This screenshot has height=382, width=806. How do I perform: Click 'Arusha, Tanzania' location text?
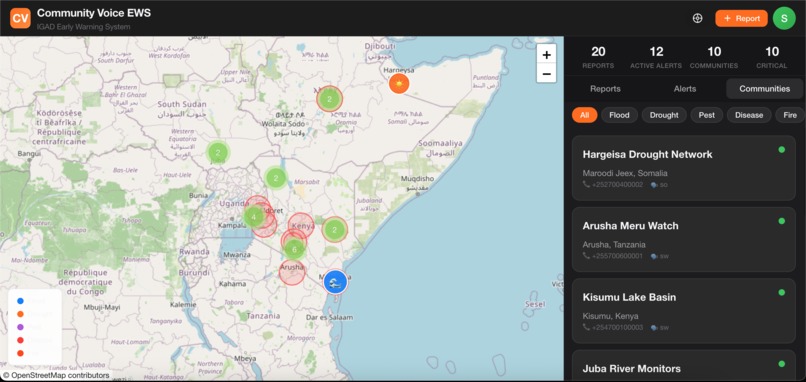[615, 245]
